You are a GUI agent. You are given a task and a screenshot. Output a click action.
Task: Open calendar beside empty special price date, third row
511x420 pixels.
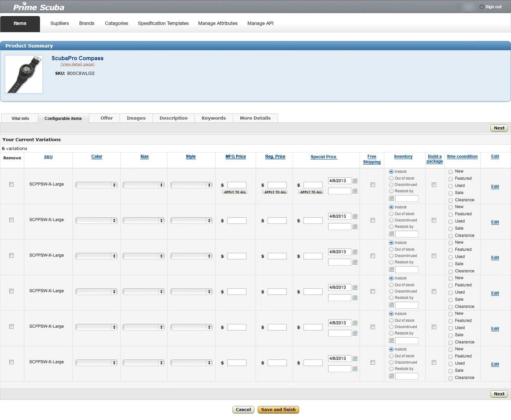click(355, 262)
